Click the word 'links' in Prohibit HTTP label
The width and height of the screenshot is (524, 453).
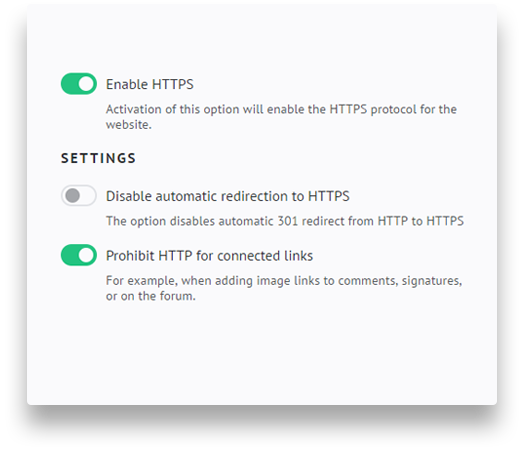pos(298,256)
